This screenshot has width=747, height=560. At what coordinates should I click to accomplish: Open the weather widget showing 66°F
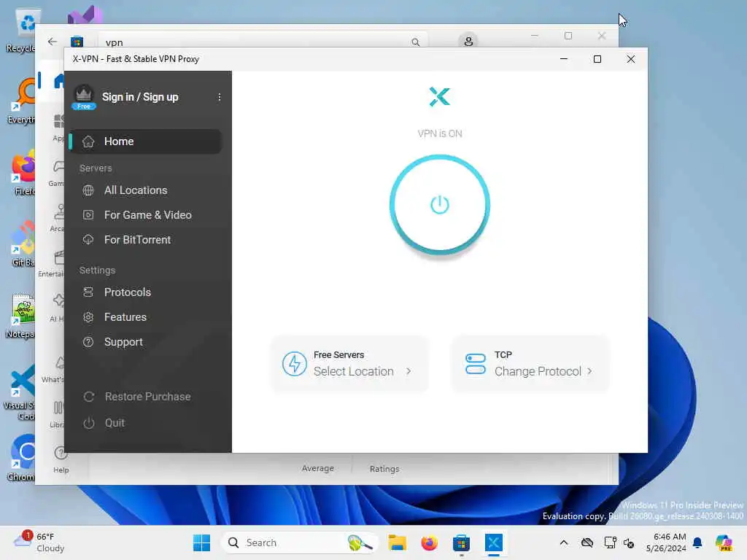click(40, 542)
